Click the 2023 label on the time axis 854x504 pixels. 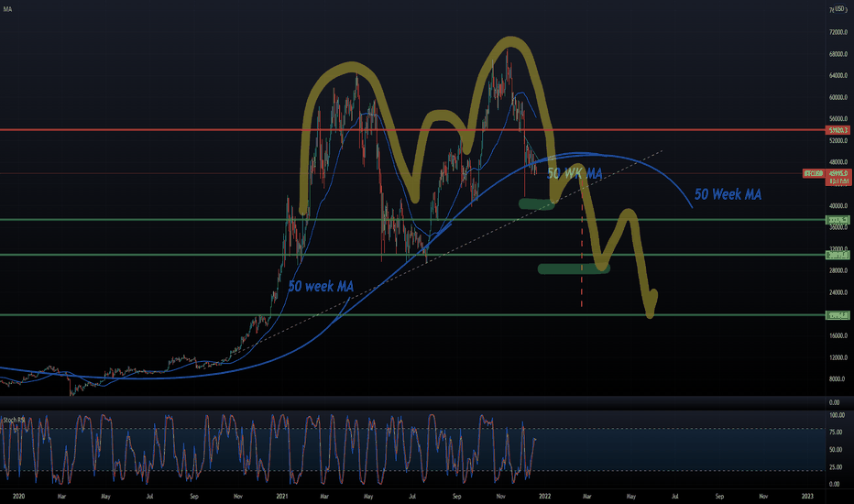(807, 497)
